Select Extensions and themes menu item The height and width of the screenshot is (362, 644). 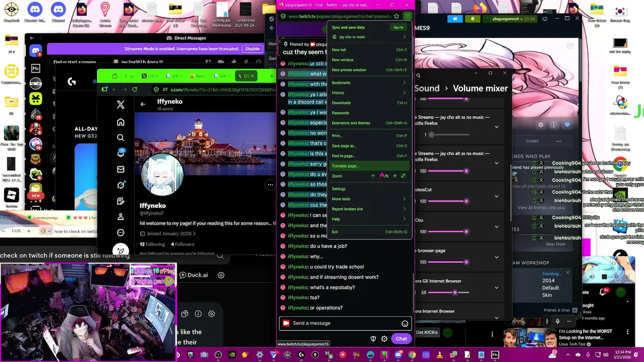click(369, 123)
